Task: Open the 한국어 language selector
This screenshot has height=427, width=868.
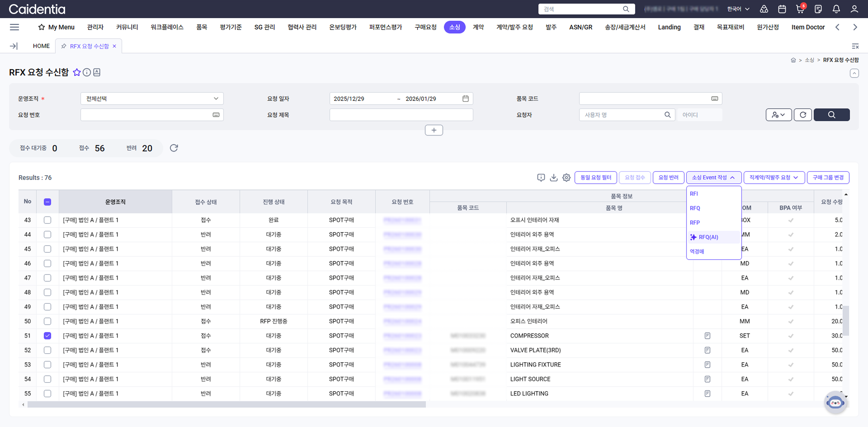Action: 738,9
